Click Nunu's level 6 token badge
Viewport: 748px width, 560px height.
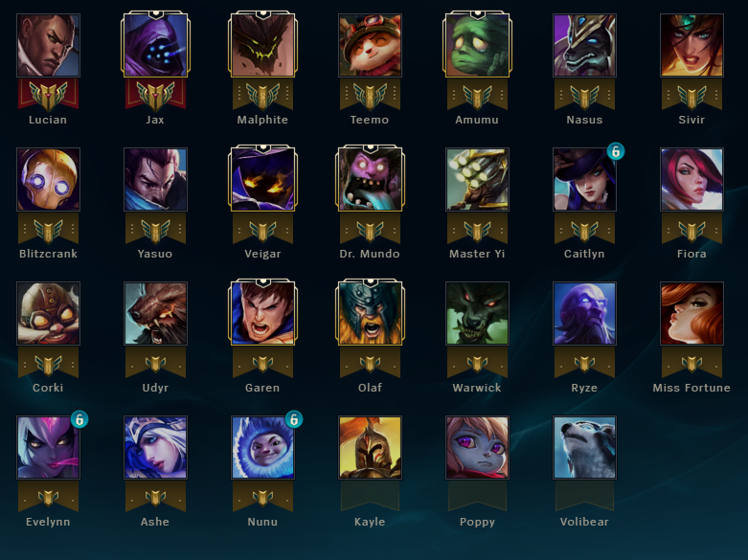pos(294,420)
